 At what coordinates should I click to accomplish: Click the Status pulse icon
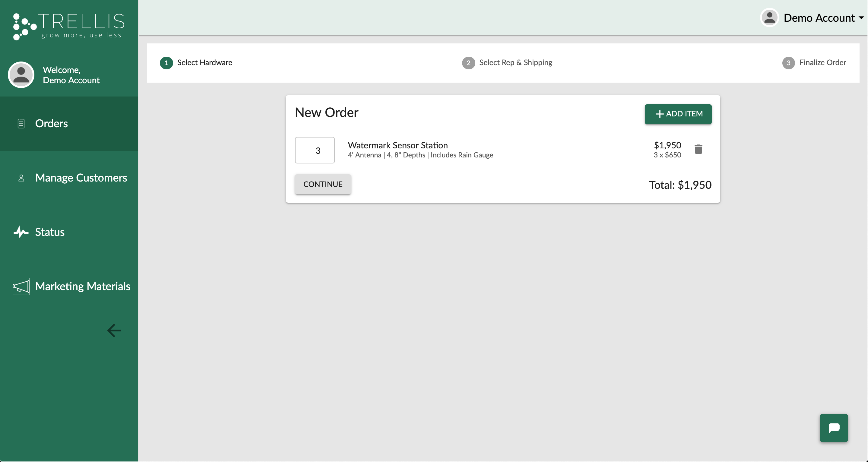click(x=21, y=232)
